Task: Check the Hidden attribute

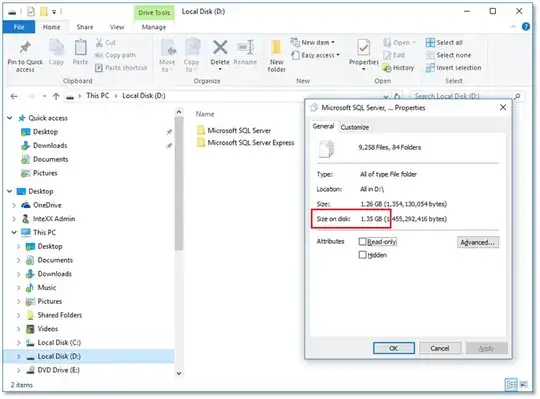Action: coord(362,255)
